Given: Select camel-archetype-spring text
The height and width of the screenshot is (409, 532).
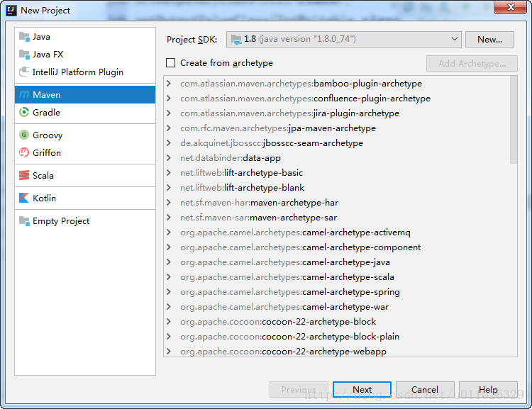Looking at the screenshot, I should [351, 292].
